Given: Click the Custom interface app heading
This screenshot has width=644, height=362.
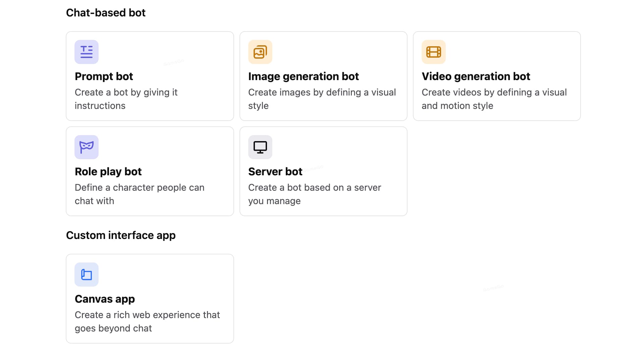Looking at the screenshot, I should click(121, 235).
